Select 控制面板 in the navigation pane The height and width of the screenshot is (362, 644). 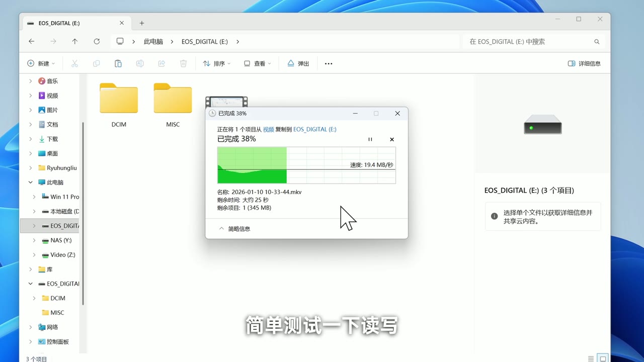point(58,342)
